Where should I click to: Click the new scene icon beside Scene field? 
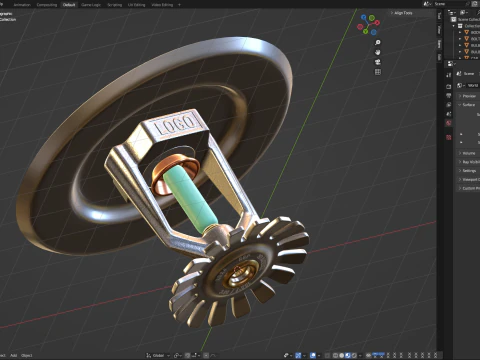(x=475, y=4)
